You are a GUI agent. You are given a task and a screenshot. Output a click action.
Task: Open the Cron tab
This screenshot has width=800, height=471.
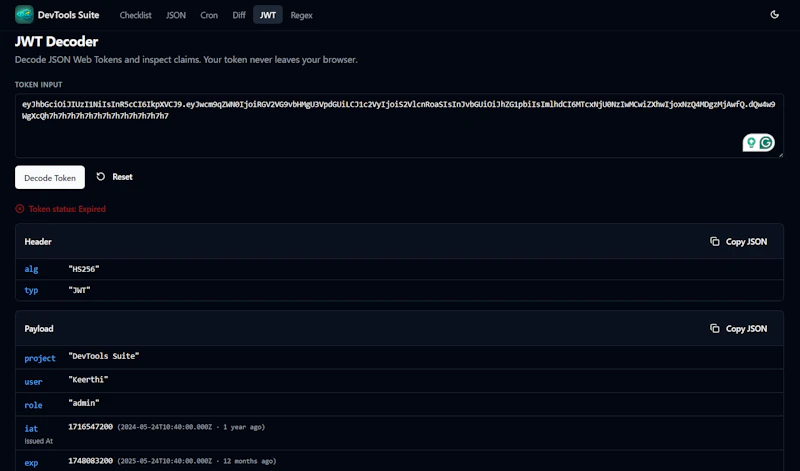209,15
